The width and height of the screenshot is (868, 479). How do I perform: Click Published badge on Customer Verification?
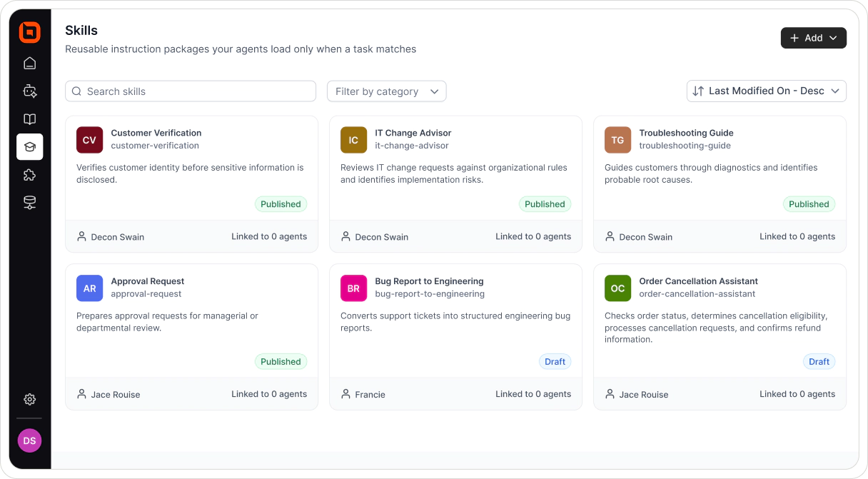coord(281,204)
